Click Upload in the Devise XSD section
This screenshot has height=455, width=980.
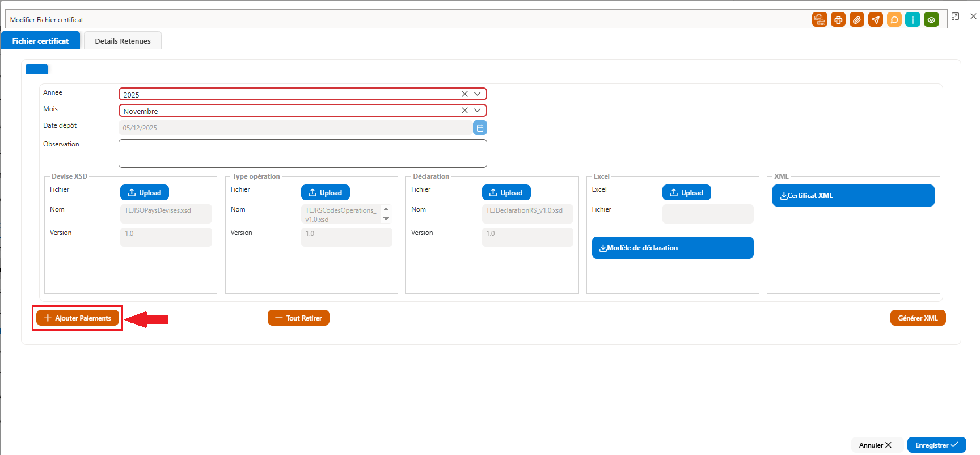[145, 192]
